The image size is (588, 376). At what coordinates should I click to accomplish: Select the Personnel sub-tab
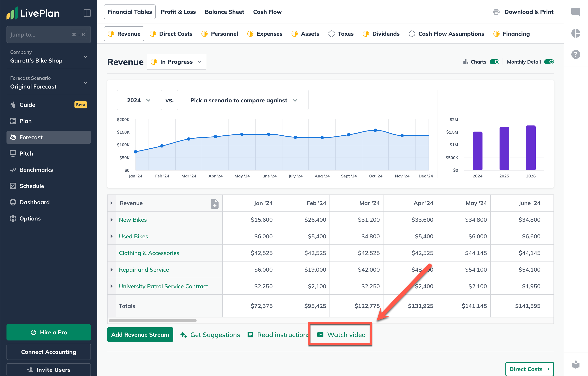tap(219, 34)
